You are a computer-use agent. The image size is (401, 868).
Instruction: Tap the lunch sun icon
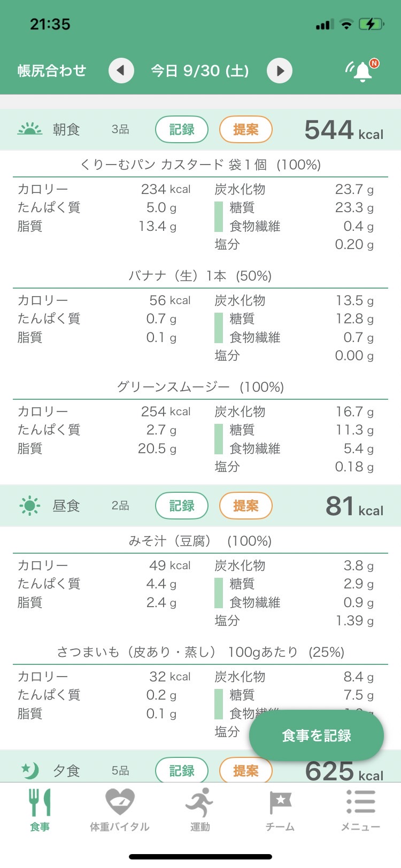click(29, 506)
